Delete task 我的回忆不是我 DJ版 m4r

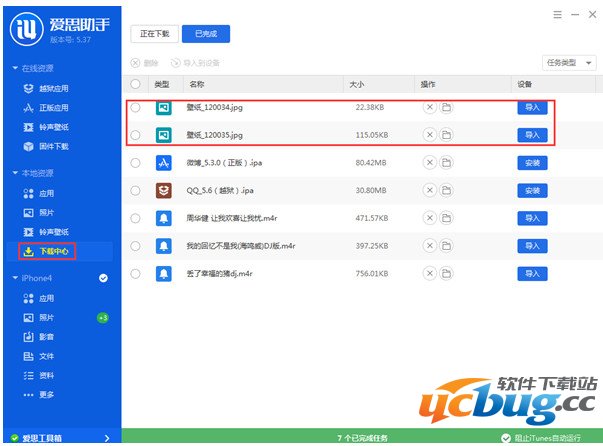click(x=430, y=246)
